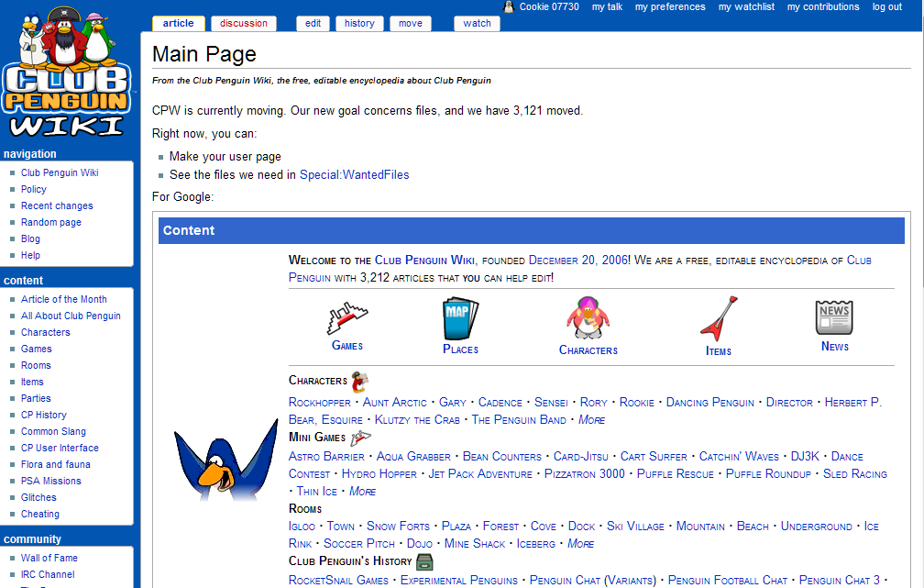
Task: Open the Help sidebar link
Action: click(30, 255)
